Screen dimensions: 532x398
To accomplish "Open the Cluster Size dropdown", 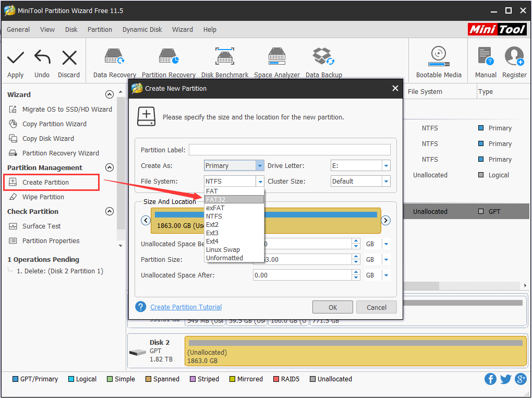I will 386,181.
